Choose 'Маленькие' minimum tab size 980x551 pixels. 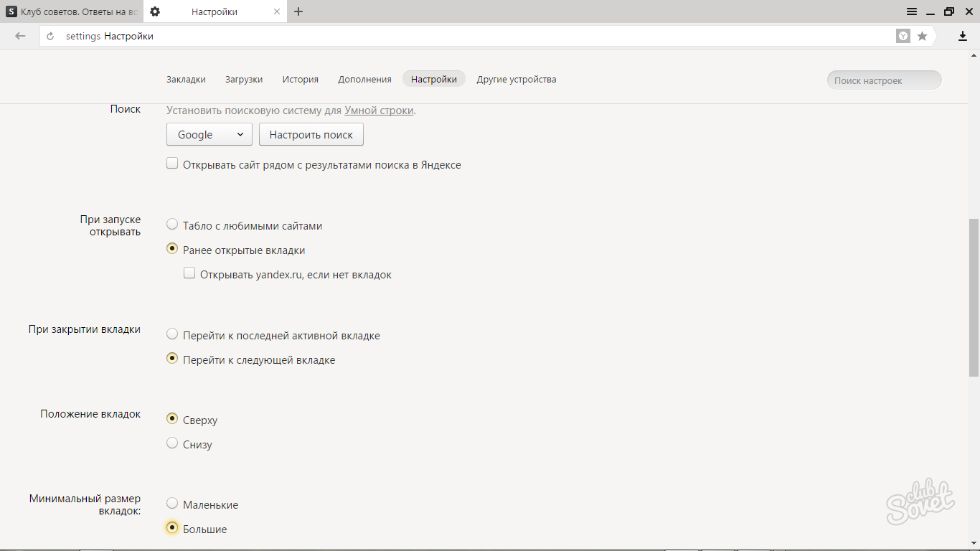[172, 504]
